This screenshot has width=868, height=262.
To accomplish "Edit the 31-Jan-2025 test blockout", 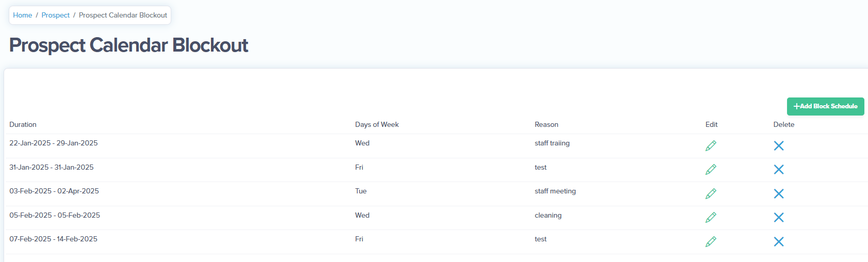I will [711, 170].
